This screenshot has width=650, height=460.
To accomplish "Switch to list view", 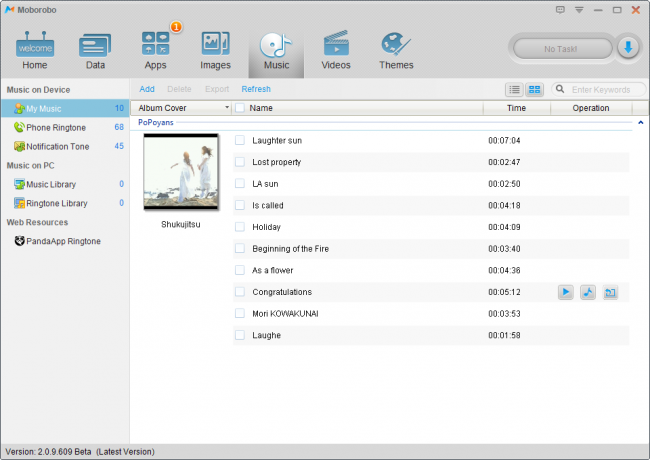I will 514,89.
